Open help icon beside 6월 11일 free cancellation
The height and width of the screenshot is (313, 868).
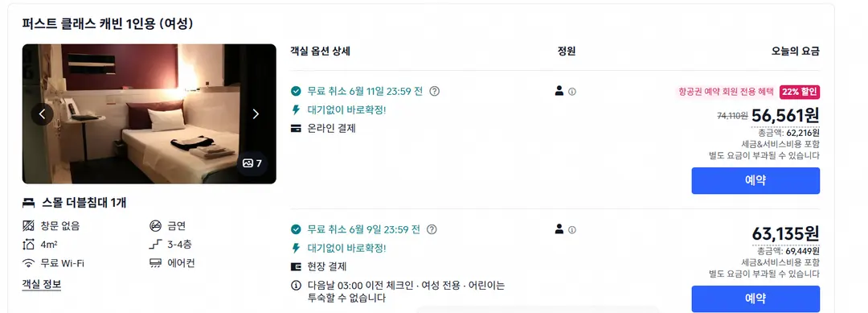435,91
